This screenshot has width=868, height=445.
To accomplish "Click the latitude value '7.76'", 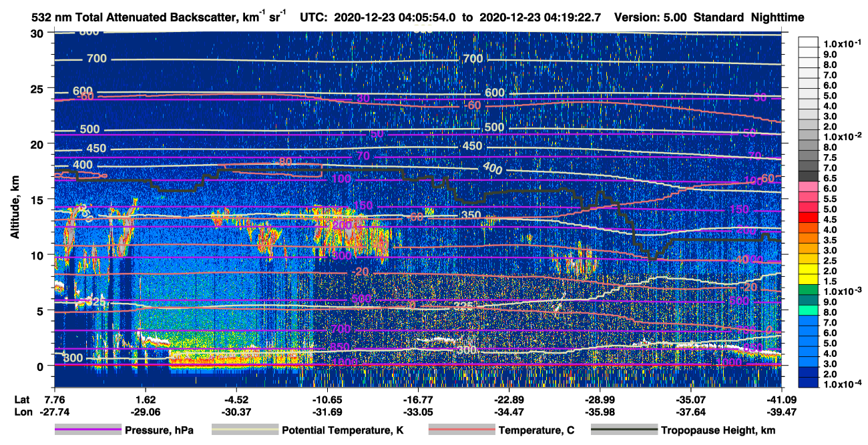I will tap(53, 400).
